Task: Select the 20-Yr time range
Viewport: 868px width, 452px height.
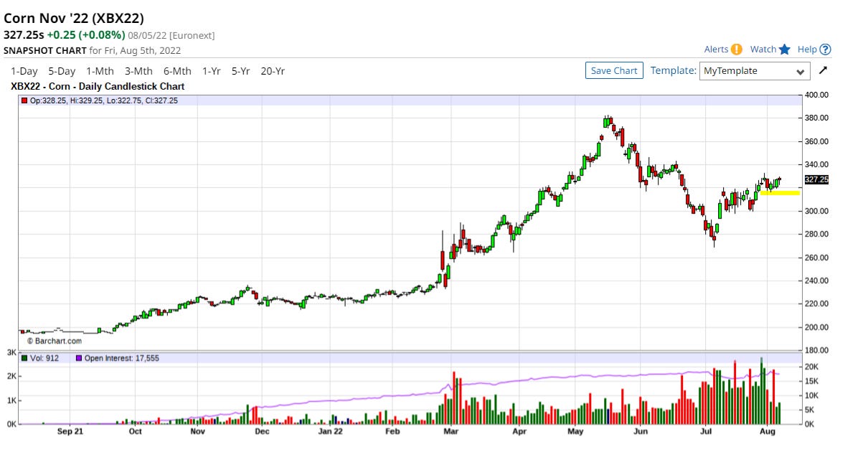Action: pyautogui.click(x=273, y=71)
